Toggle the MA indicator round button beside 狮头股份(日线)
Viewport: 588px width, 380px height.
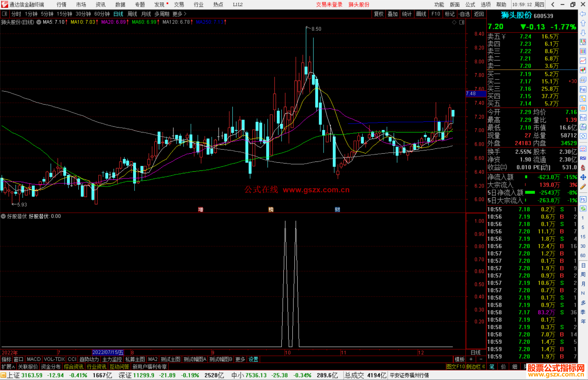[x=39, y=22]
